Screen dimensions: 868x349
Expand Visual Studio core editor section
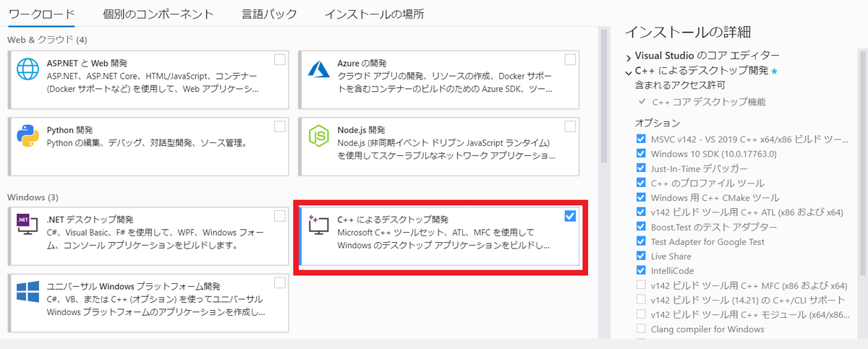click(629, 56)
